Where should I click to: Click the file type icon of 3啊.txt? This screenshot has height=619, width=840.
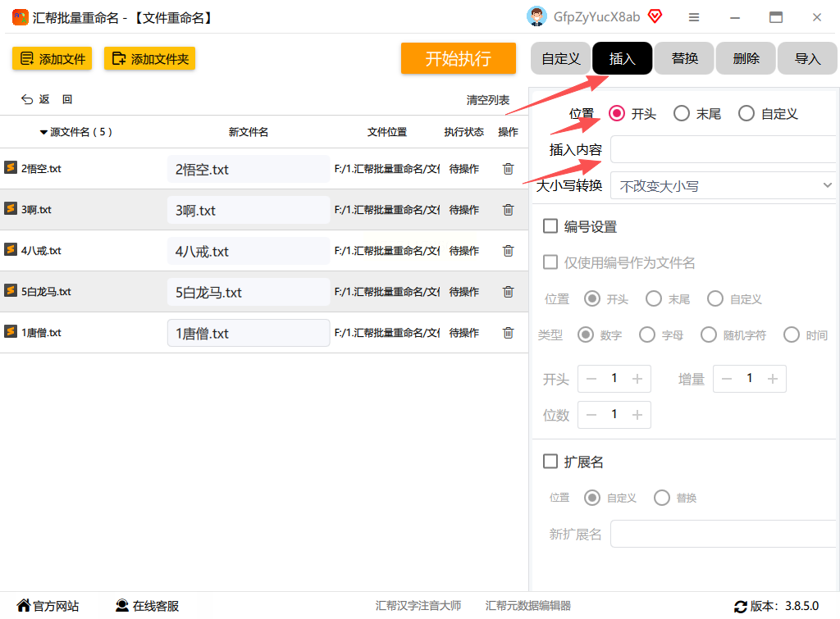pos(11,208)
